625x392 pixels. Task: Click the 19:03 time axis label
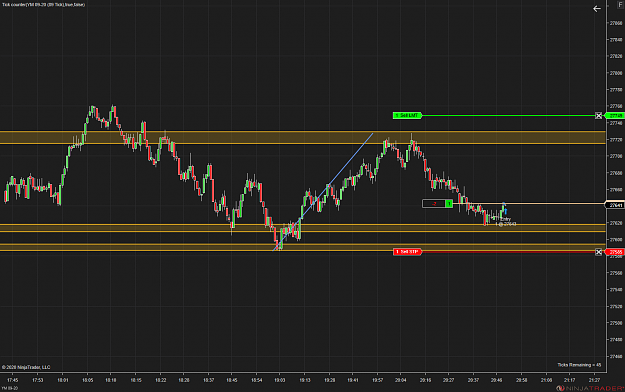coord(279,380)
